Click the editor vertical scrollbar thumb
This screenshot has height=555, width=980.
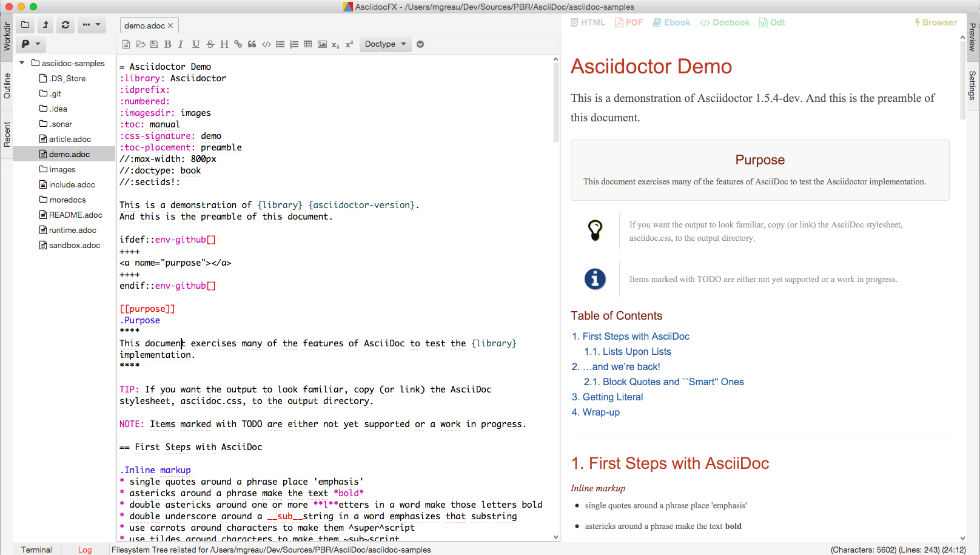(555, 103)
